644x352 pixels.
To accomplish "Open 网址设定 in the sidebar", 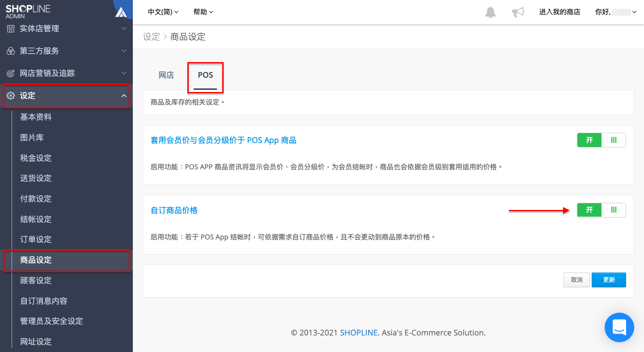I will click(x=36, y=342).
